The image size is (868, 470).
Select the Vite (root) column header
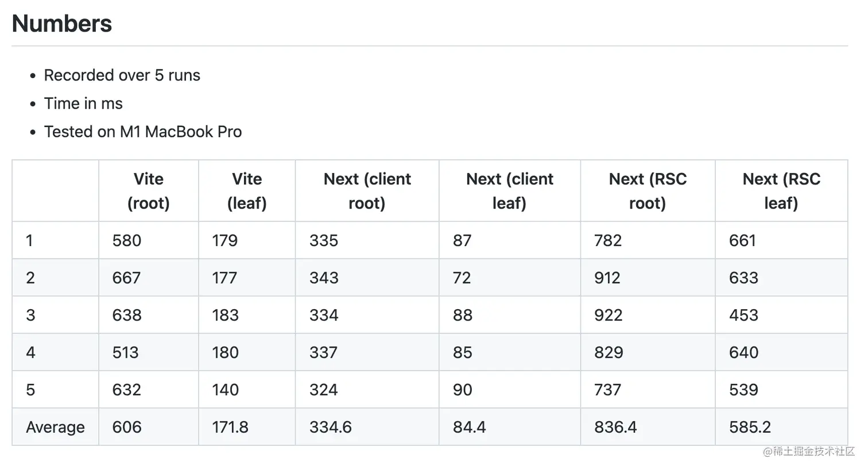[x=149, y=191]
